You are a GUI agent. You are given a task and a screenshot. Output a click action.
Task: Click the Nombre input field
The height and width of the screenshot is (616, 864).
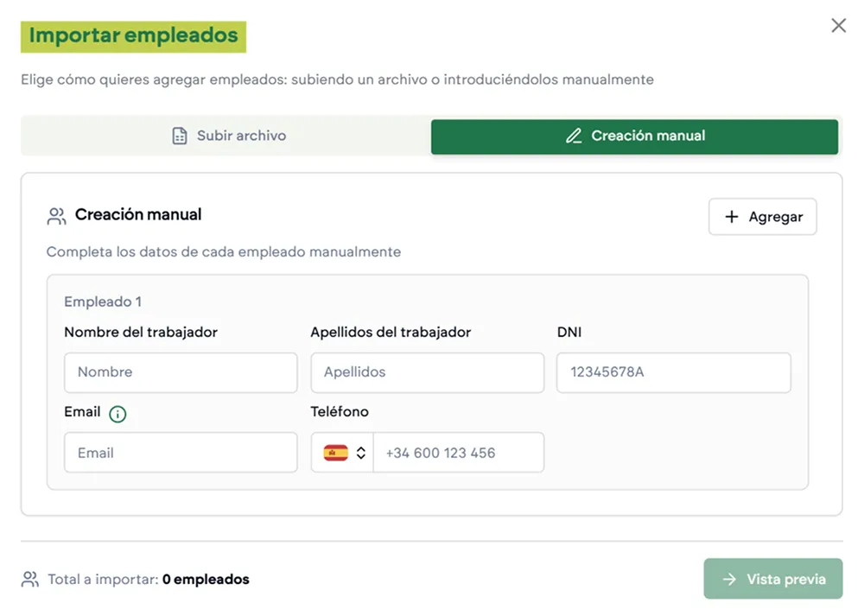(181, 372)
